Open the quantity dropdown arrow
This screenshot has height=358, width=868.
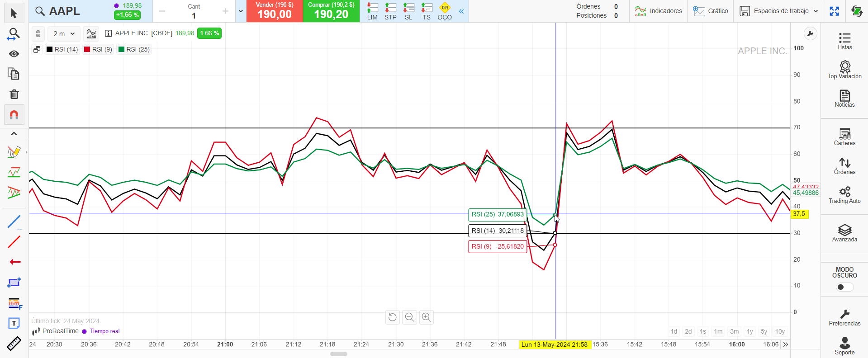pos(241,11)
